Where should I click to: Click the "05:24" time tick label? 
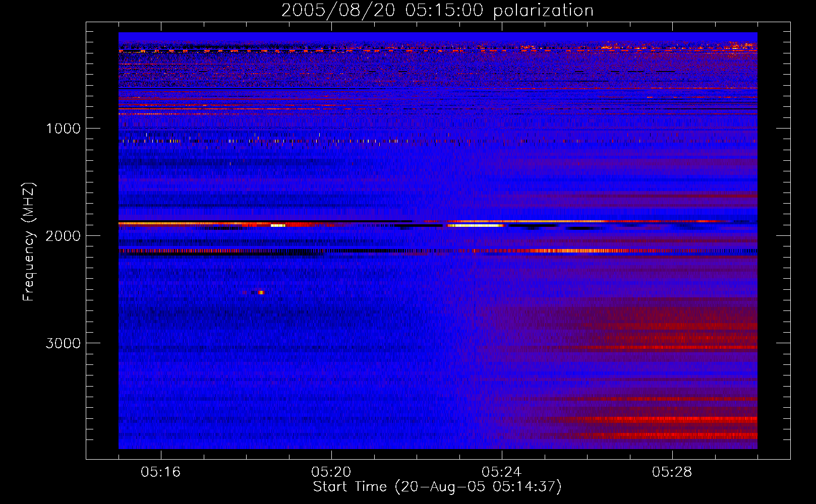(x=501, y=472)
